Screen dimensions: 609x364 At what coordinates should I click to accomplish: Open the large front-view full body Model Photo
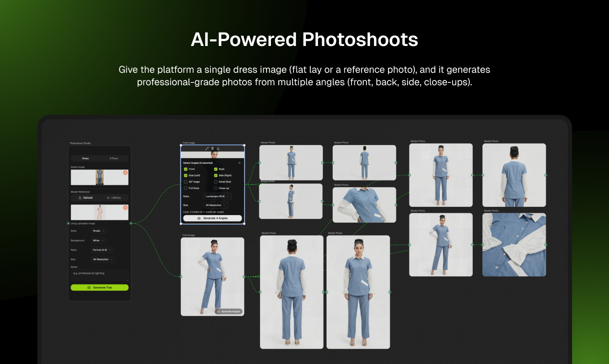click(358, 292)
